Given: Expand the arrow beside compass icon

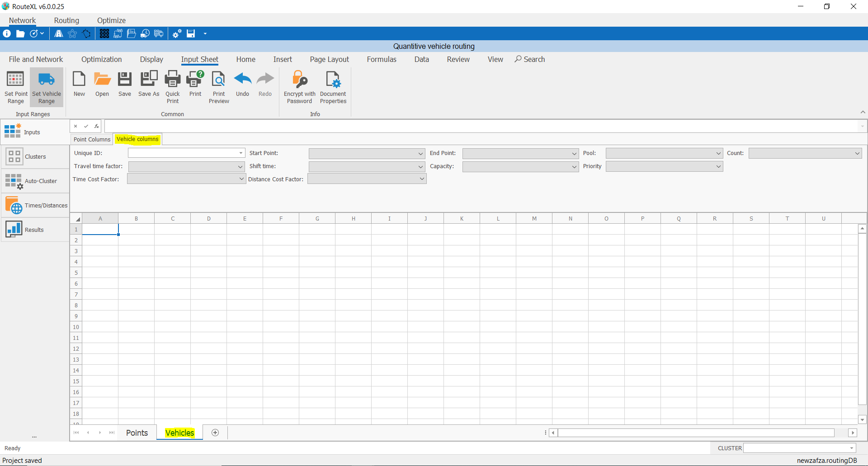Looking at the screenshot, I should click(42, 33).
